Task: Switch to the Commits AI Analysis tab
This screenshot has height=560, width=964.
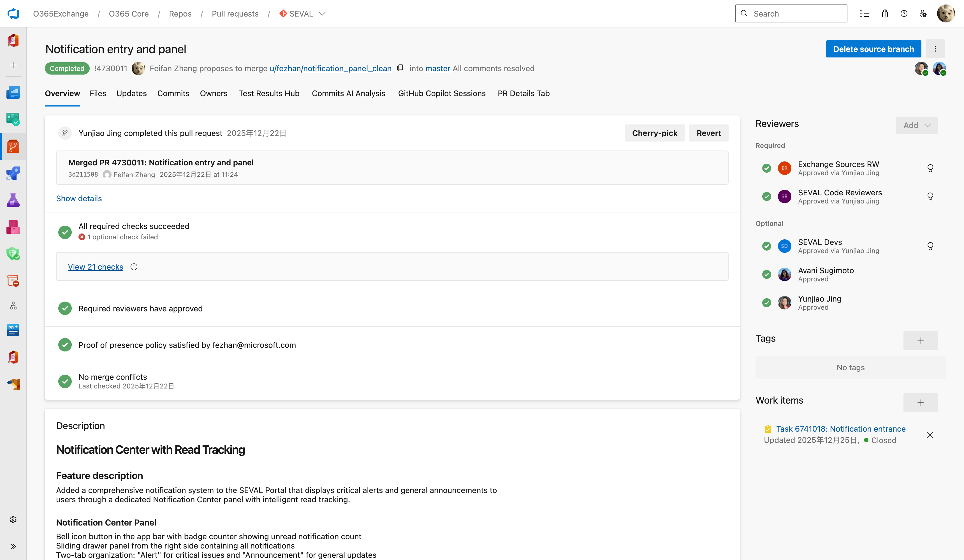Action: tap(348, 93)
